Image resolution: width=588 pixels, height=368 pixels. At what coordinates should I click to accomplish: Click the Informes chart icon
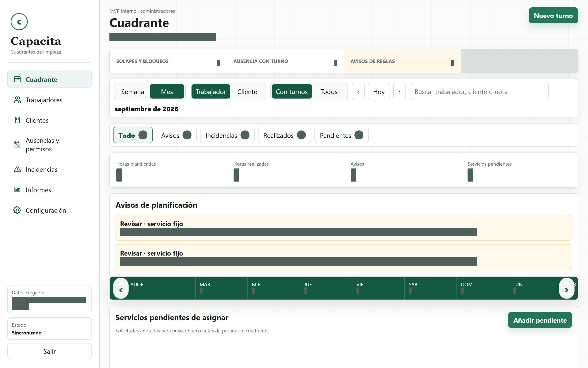click(17, 190)
